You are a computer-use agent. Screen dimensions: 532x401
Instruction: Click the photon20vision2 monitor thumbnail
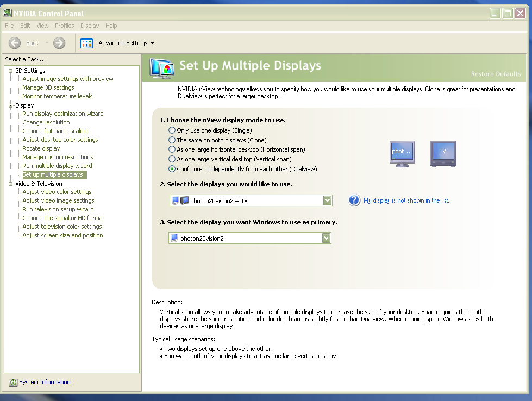coord(402,154)
